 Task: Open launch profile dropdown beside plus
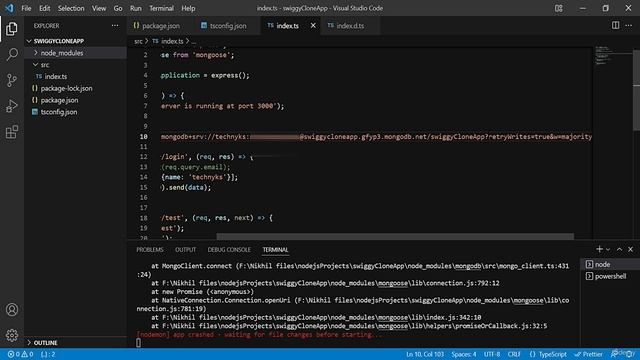[x=608, y=249]
